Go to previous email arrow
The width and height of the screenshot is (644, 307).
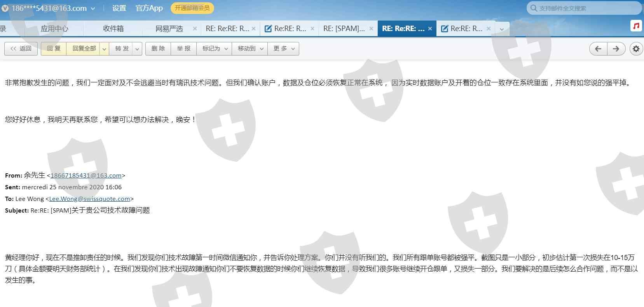coord(598,49)
